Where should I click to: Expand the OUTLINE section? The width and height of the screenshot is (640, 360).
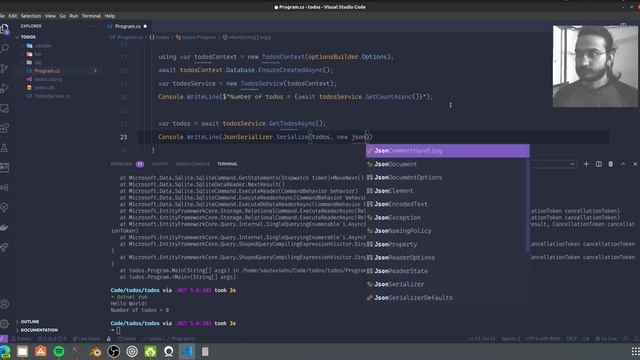pyautogui.click(x=30, y=322)
